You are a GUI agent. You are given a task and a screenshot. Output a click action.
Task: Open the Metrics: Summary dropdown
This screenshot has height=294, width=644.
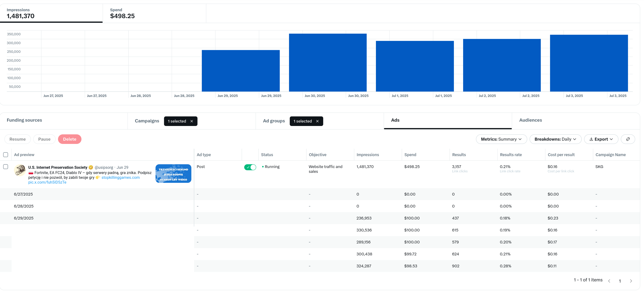pyautogui.click(x=501, y=139)
